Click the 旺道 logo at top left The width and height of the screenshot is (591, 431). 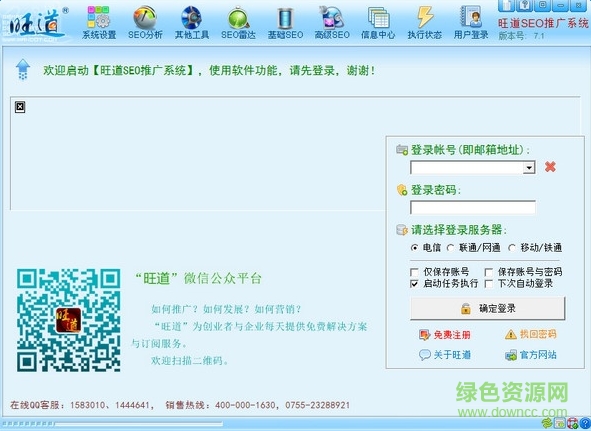(x=36, y=25)
